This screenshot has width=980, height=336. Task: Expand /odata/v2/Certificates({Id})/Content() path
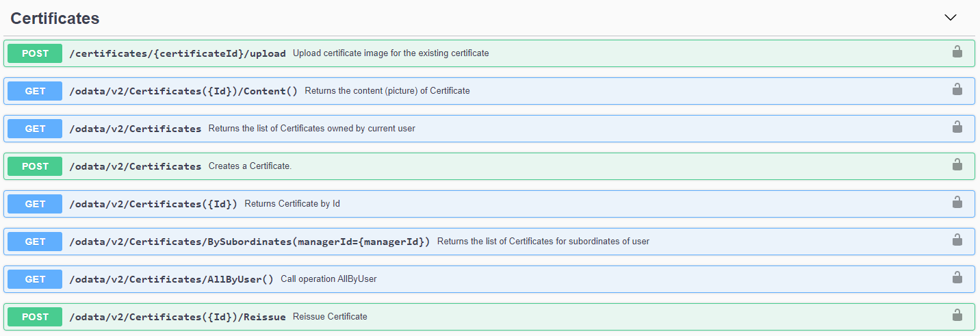click(183, 91)
